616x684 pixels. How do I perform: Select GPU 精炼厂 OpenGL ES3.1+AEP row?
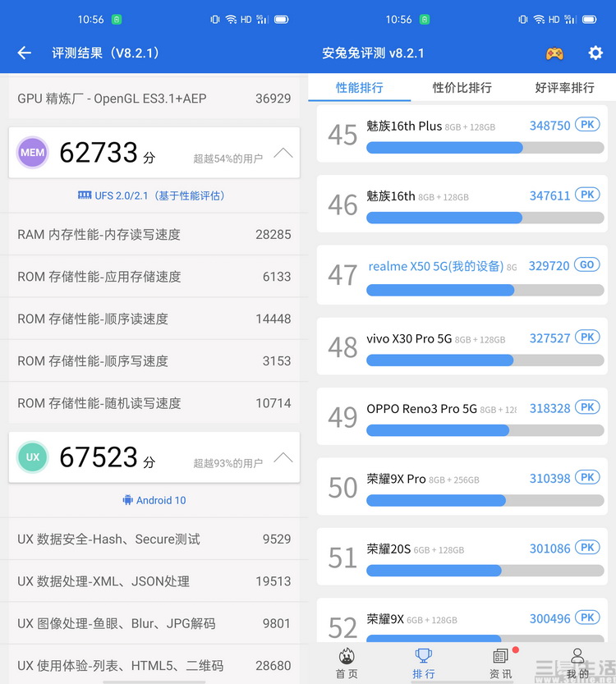pyautogui.click(x=154, y=99)
